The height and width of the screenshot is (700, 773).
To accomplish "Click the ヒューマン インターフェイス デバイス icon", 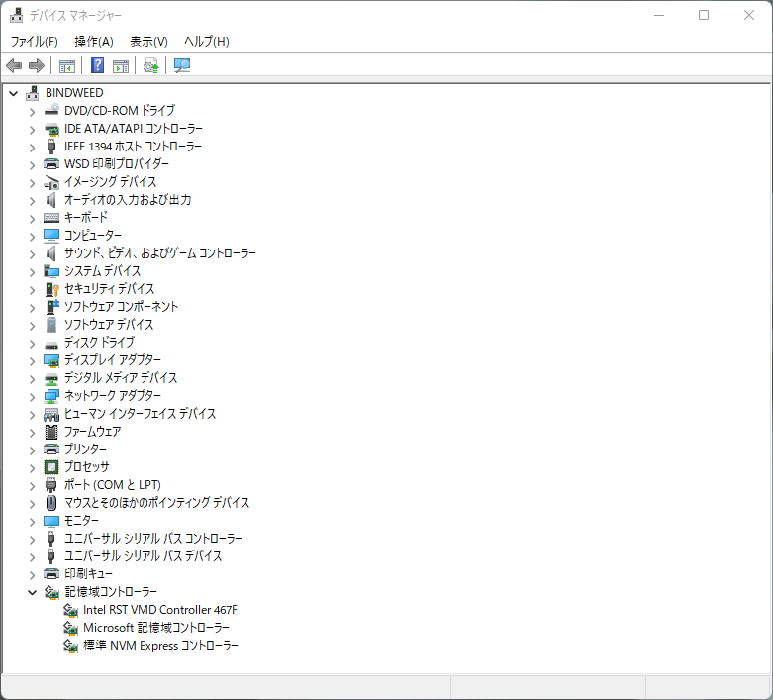I will (51, 415).
